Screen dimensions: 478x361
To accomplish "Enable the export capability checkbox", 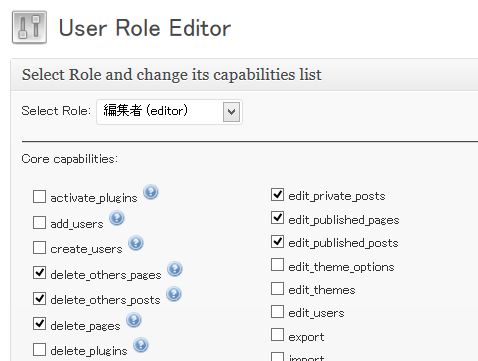I will tap(277, 335).
